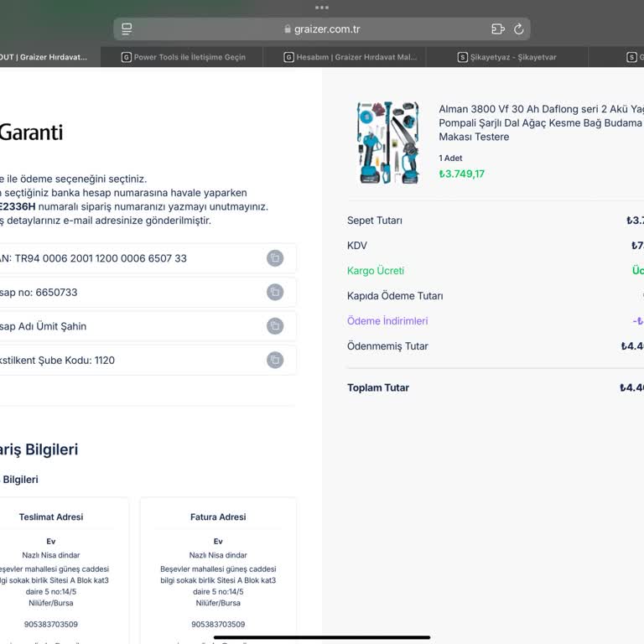Image resolution: width=644 pixels, height=644 pixels.
Task: Select the first Graizer Hırdavat tab
Action: click(x=49, y=57)
